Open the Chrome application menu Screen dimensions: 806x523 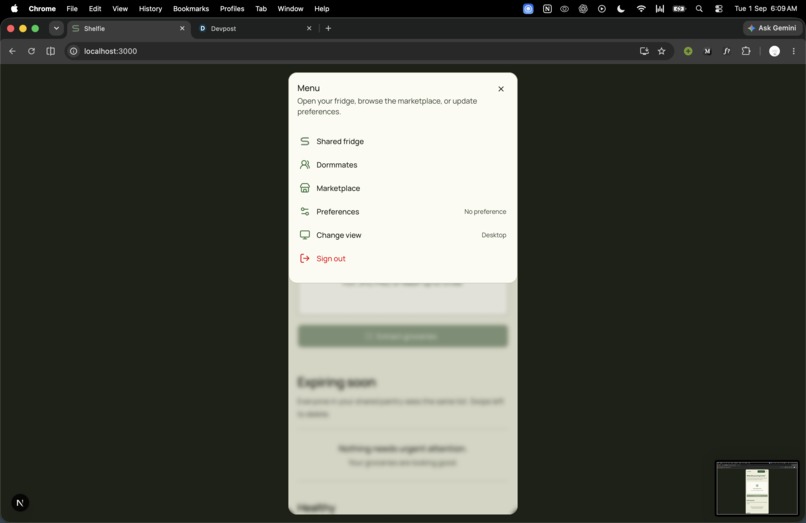coord(42,8)
